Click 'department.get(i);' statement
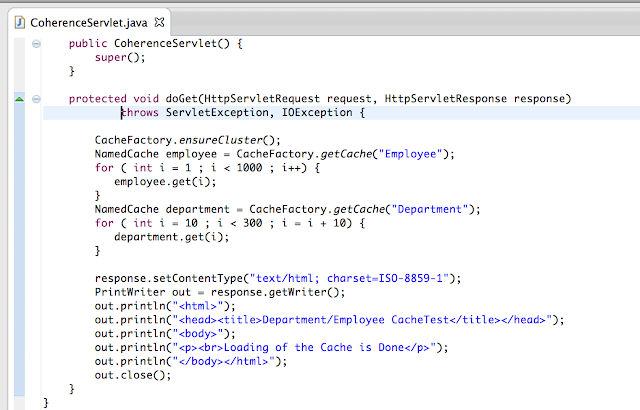640x410 pixels. pyautogui.click(x=172, y=237)
